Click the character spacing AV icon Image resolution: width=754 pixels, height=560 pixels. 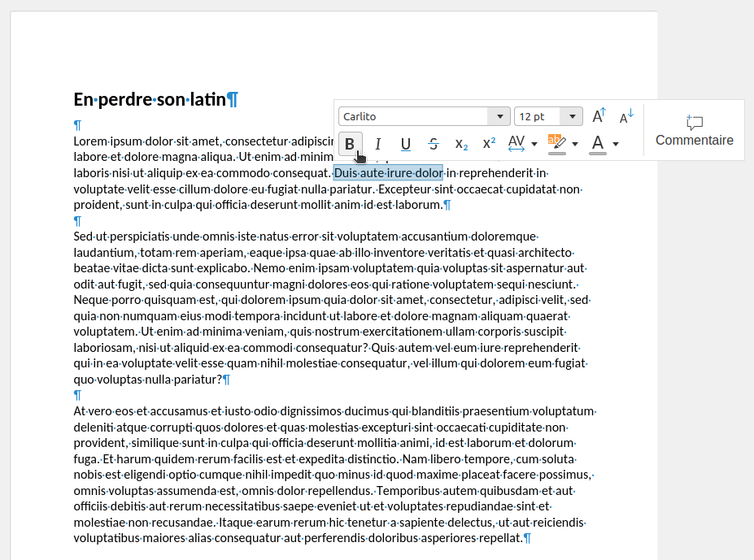point(516,144)
